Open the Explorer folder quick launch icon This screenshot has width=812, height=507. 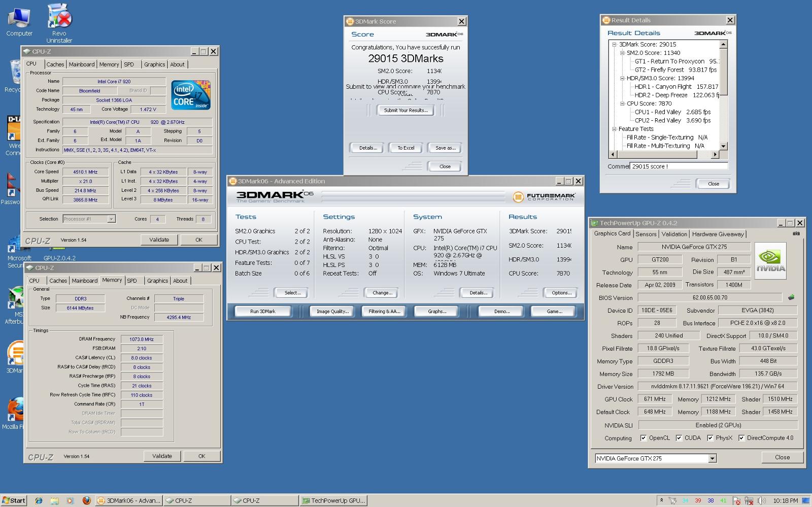click(54, 500)
